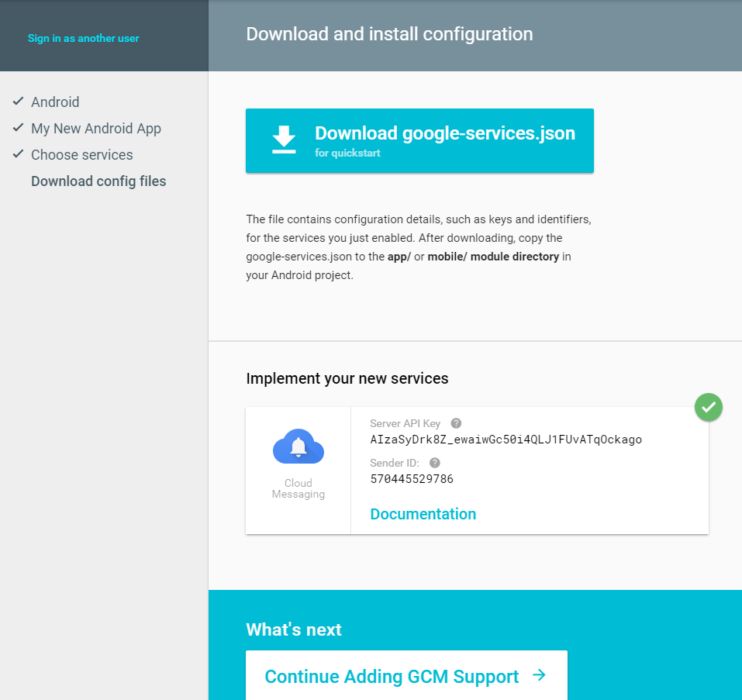This screenshot has width=742, height=700.
Task: Open the Server API Key help icon
Action: [456, 423]
